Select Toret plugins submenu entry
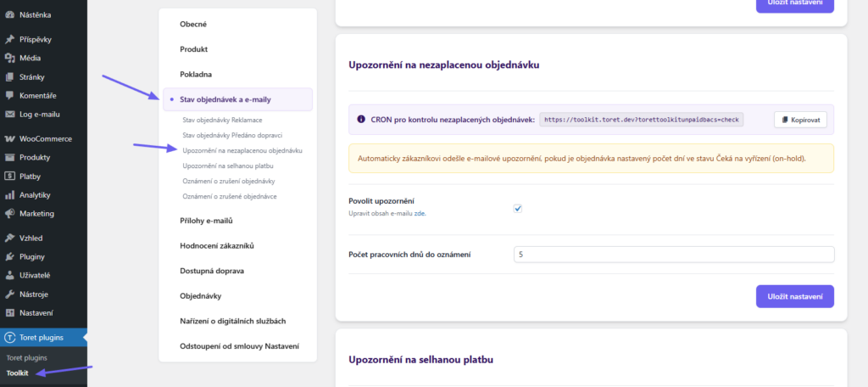868x387 pixels. 26,357
